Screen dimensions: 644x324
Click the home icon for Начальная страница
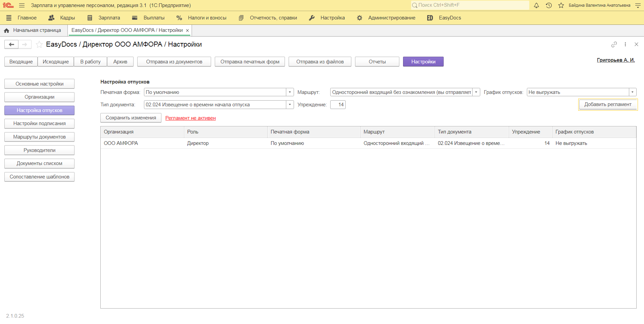[7, 30]
